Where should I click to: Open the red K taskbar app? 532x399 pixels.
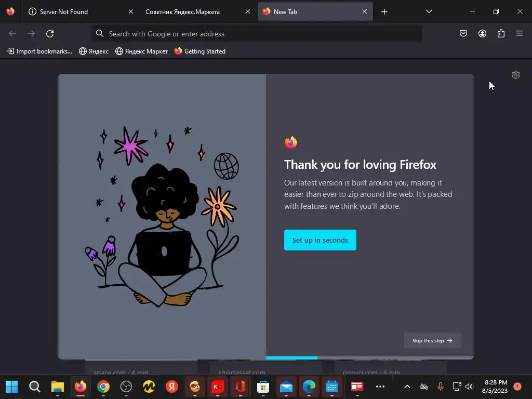(x=218, y=387)
